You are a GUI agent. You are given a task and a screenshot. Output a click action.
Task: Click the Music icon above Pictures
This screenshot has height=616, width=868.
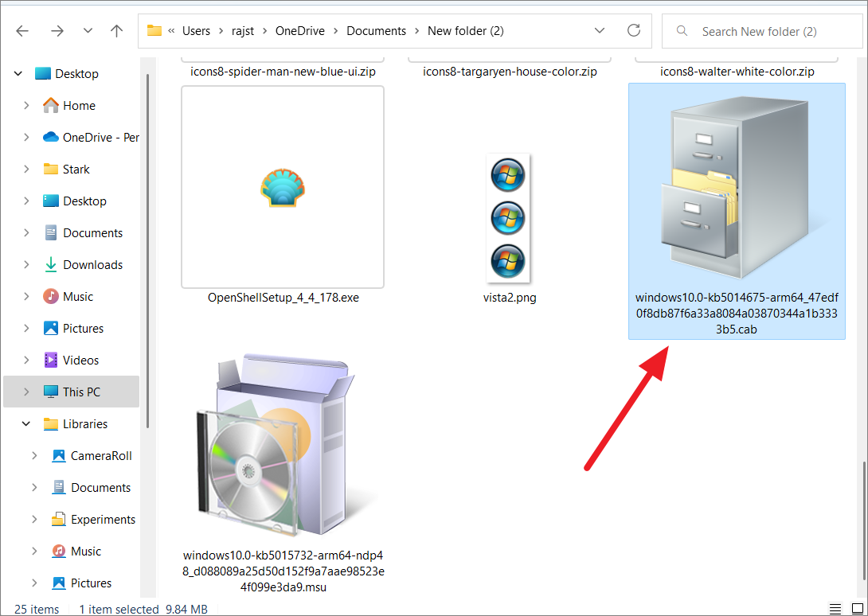click(51, 297)
